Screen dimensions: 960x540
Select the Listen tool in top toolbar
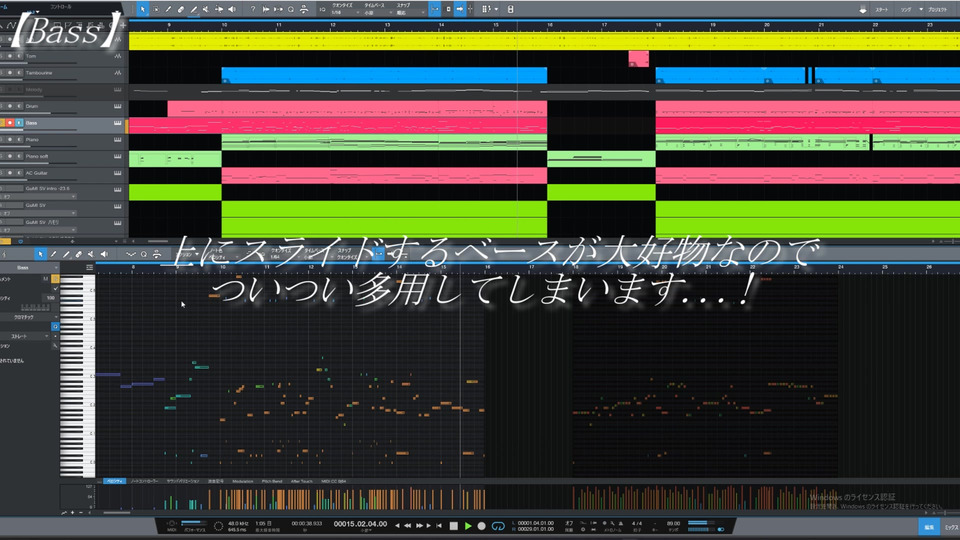click(x=232, y=9)
